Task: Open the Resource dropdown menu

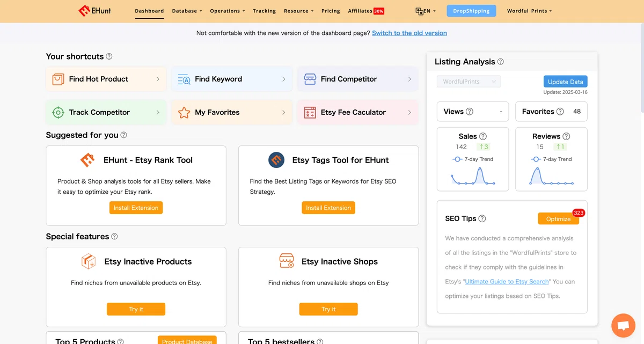Action: tap(299, 11)
